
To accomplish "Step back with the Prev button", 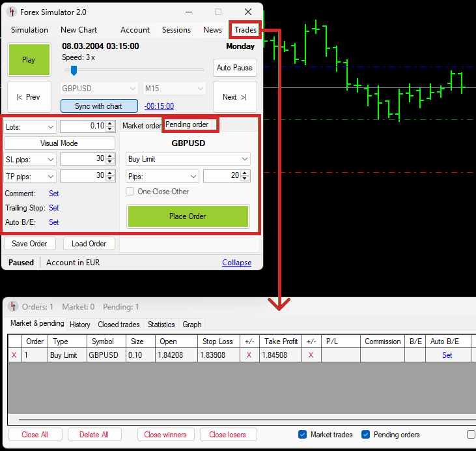I will [x=29, y=97].
